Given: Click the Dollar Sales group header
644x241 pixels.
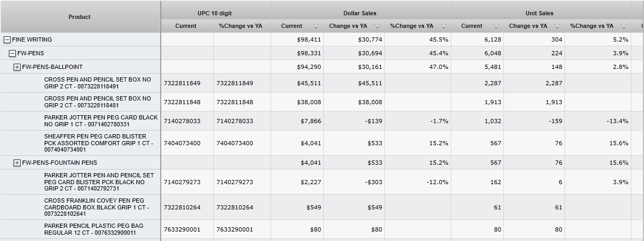Looking at the screenshot, I should point(361,13).
